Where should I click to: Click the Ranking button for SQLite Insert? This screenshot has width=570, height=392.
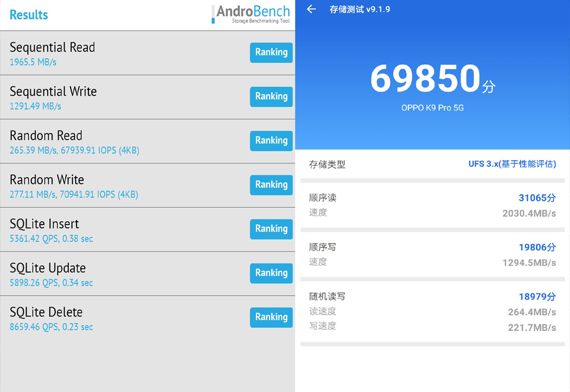[271, 229]
